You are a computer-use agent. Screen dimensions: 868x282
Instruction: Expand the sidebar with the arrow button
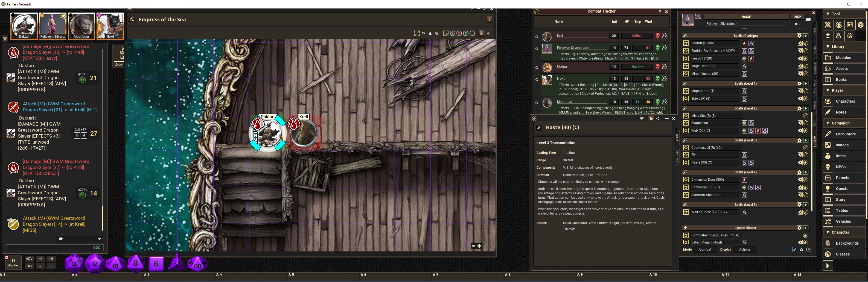point(828,266)
